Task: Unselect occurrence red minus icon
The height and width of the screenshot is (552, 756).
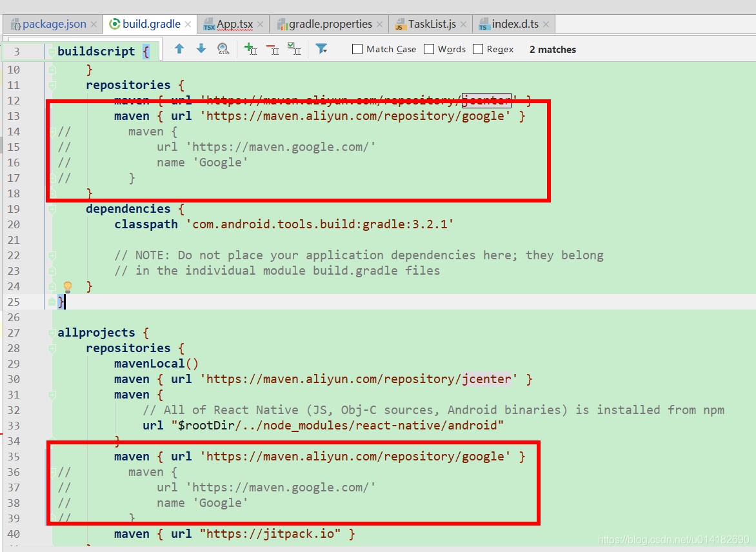Action: click(x=272, y=49)
